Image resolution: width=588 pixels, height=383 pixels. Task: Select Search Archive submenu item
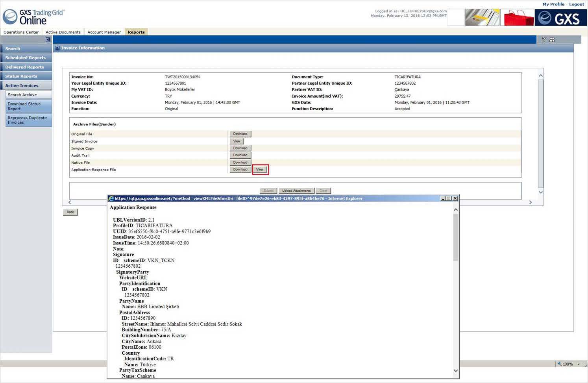29,95
